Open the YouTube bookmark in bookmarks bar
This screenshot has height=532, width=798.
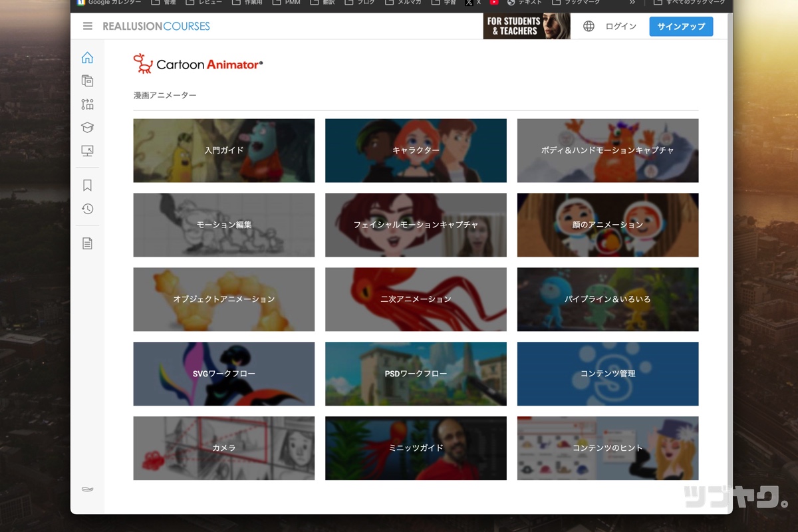pyautogui.click(x=494, y=3)
